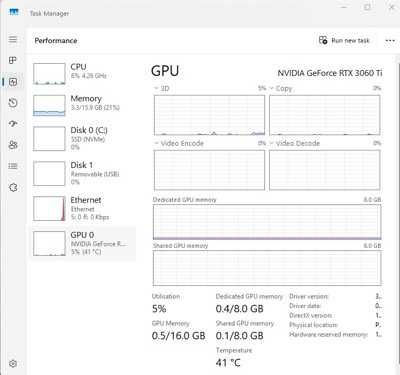The width and height of the screenshot is (400, 375).
Task: Select Ethernet performance item
Action: coord(83,208)
